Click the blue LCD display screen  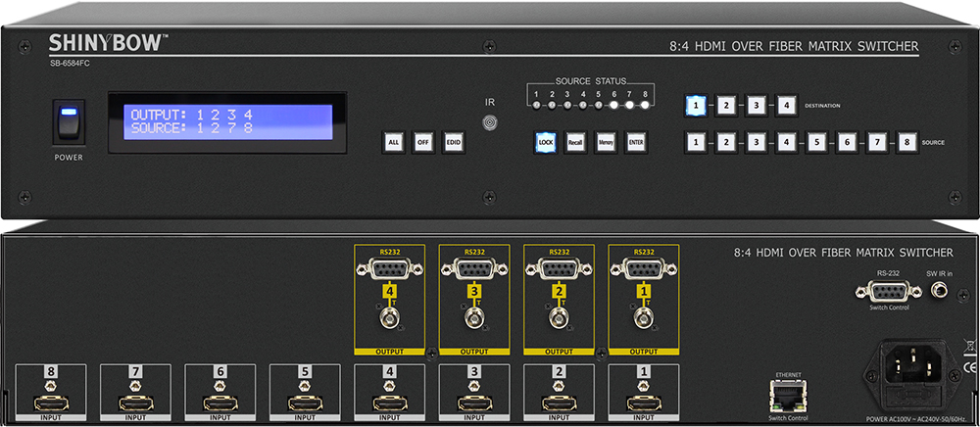[x=227, y=121]
